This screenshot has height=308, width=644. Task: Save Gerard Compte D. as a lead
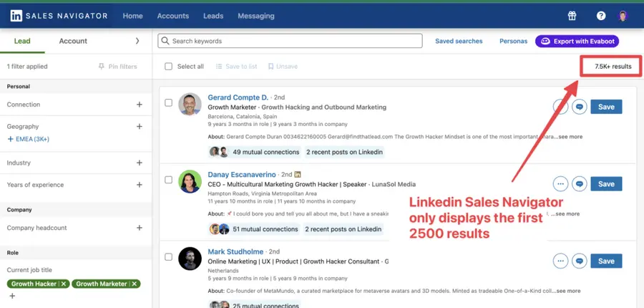(x=606, y=107)
